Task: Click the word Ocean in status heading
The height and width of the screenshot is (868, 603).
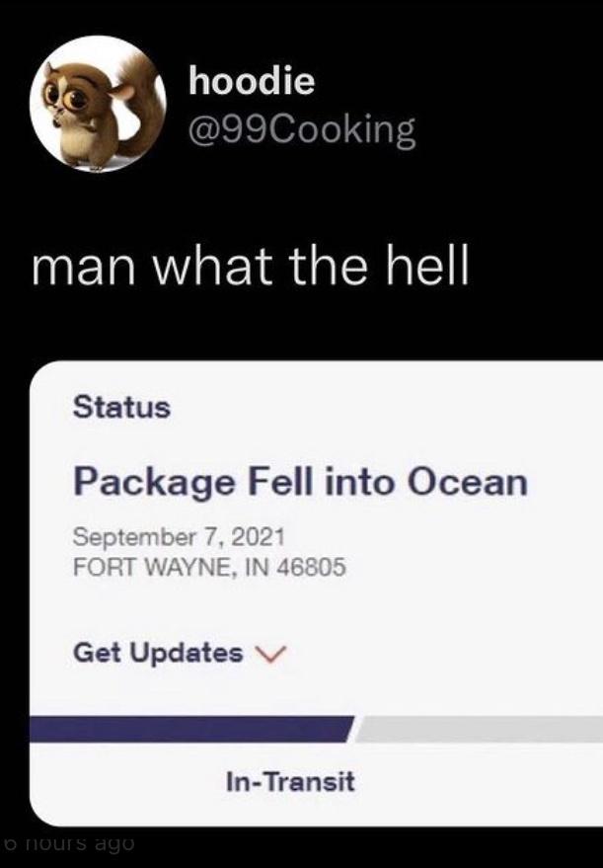Action: point(468,481)
